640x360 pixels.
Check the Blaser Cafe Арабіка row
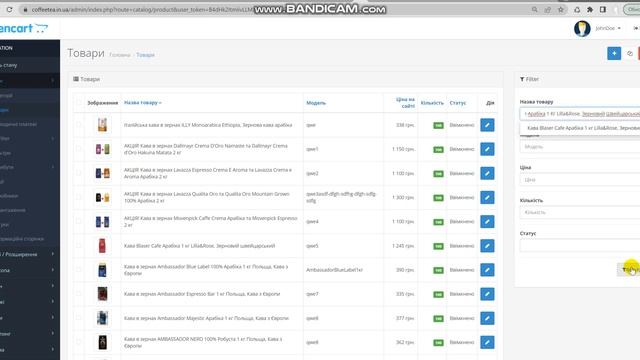pyautogui.click(x=79, y=246)
